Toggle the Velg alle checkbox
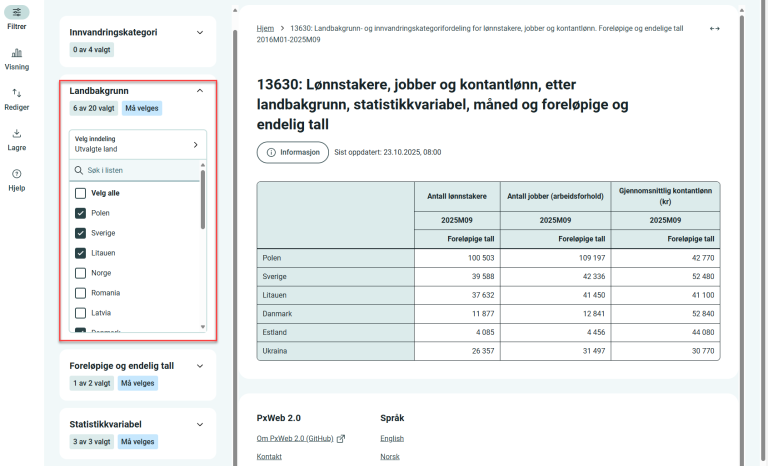768x466 pixels. (x=80, y=193)
